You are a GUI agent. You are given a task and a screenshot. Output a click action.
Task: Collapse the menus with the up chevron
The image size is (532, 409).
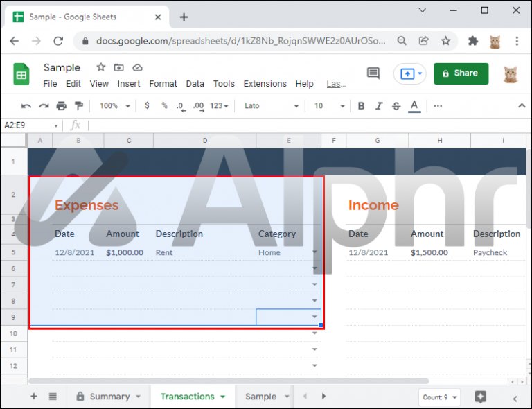pyautogui.click(x=522, y=106)
